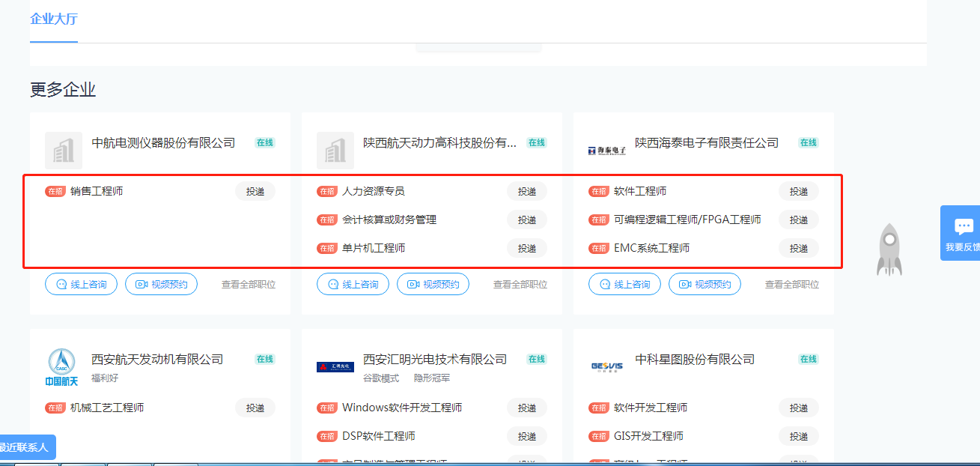Click 陕西航天动力 placeholder building icon
This screenshot has height=466, width=980.
click(335, 151)
